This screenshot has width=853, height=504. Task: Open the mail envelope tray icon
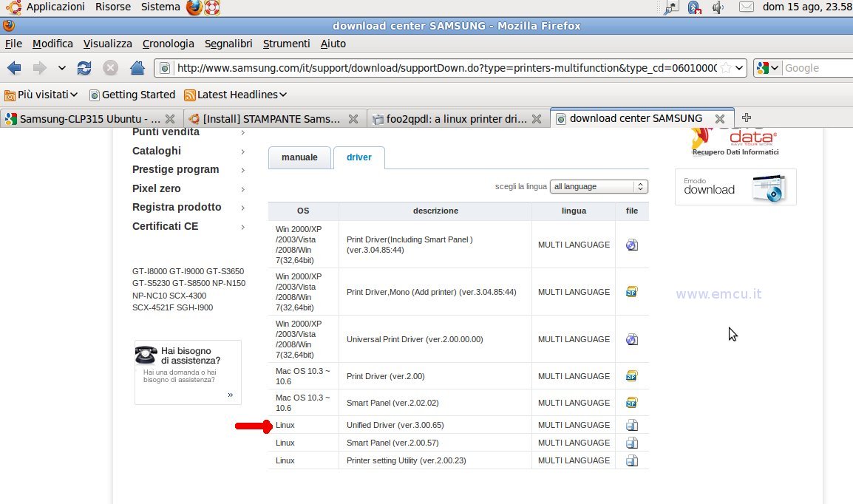click(x=747, y=7)
